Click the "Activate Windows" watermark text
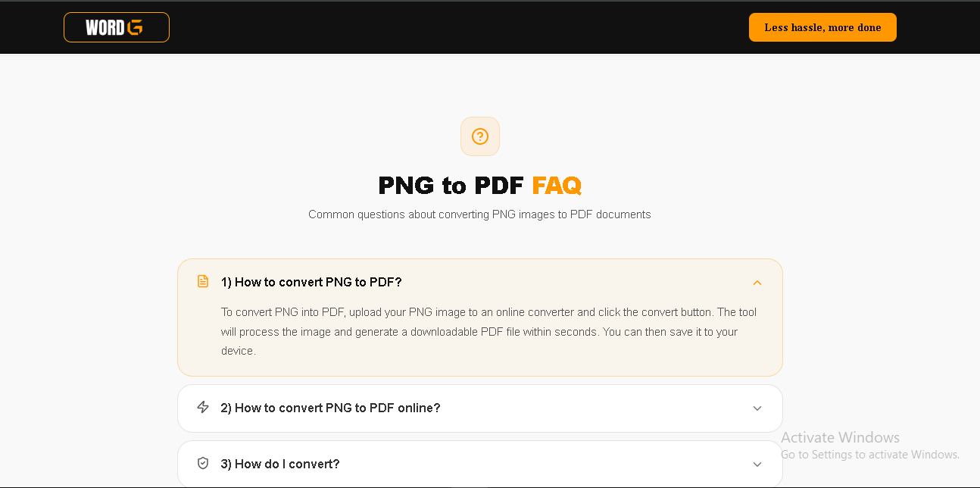 (x=840, y=437)
